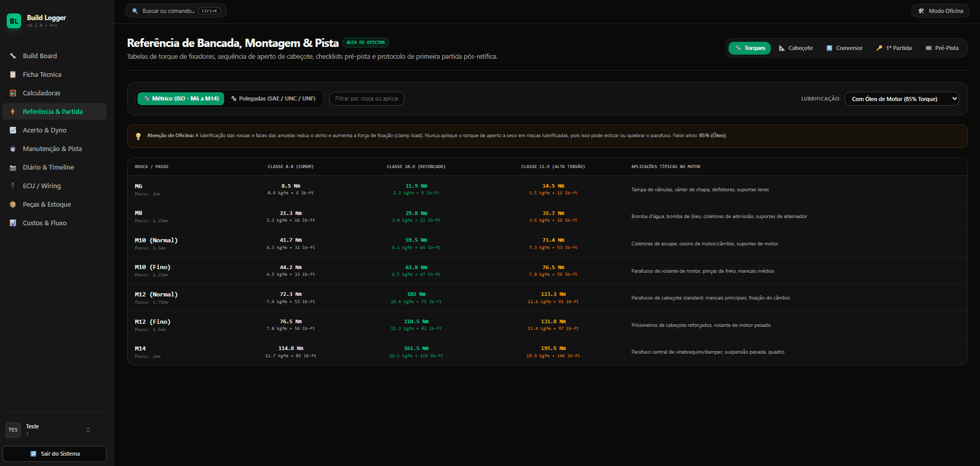The height and width of the screenshot is (466, 980).
Task: Click the Buscar ou comando search box
Action: (176, 11)
